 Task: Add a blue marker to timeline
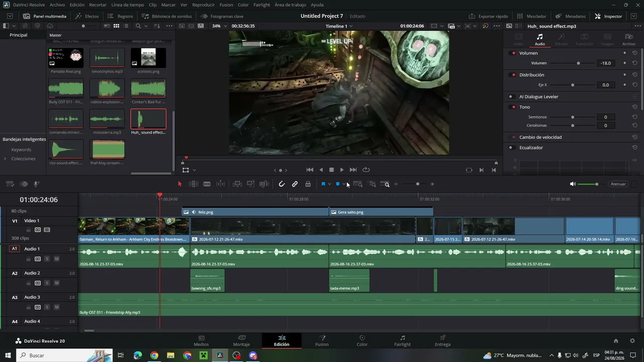[338, 184]
